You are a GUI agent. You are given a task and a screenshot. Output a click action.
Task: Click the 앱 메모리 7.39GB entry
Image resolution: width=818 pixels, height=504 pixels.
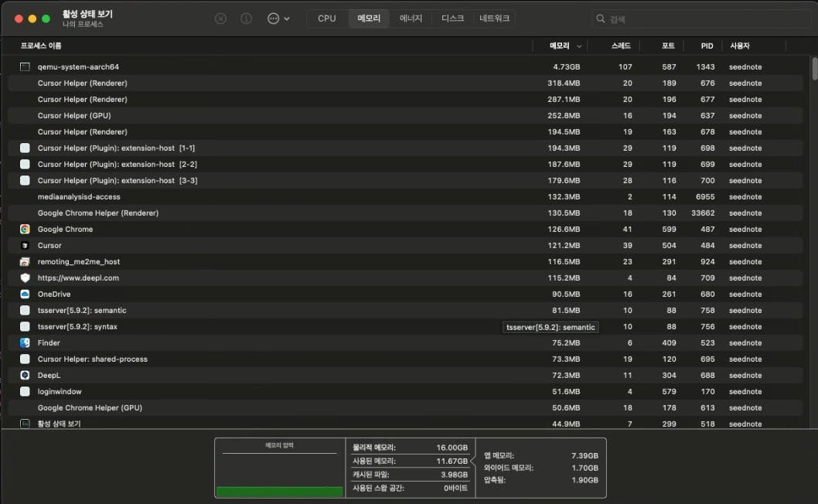541,455
